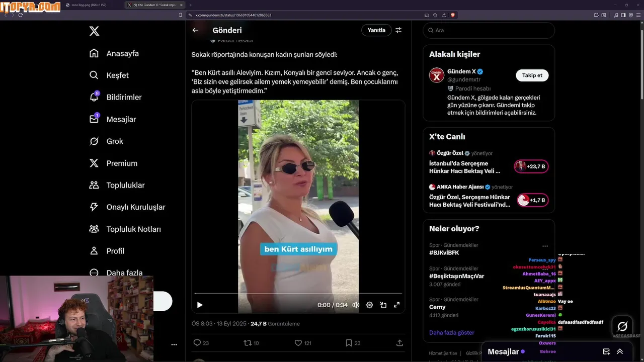Open the X logo home link
Screen dimensions: 644x362
94,31
